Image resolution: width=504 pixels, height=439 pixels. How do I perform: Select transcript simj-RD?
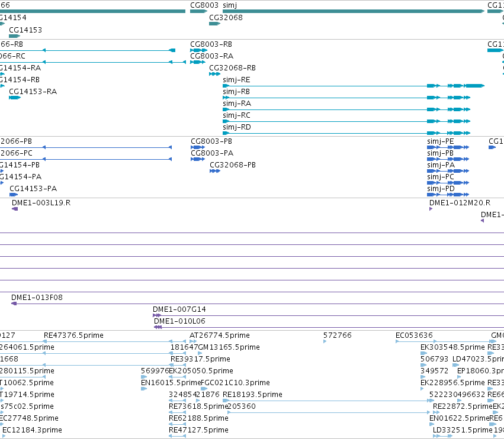tap(346, 133)
